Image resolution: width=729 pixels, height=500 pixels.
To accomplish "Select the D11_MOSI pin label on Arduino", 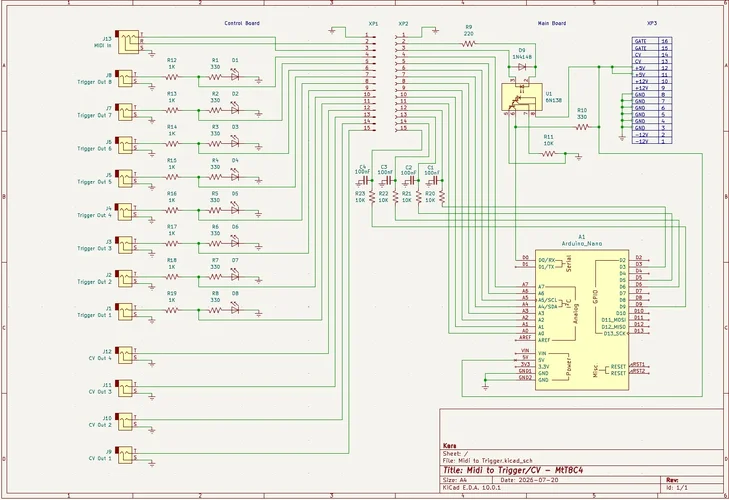I will point(613,320).
